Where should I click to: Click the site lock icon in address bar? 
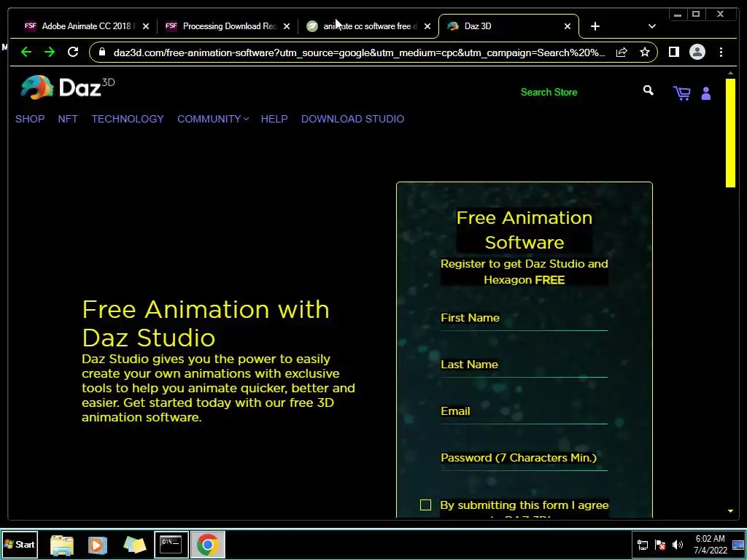click(x=102, y=52)
